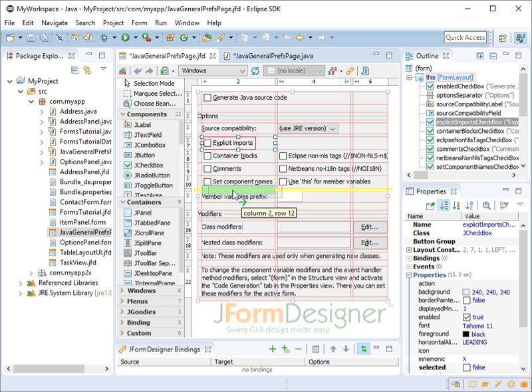This screenshot has width=532, height=392.
Task: Click the green Add binding plus icon
Action: point(272,349)
